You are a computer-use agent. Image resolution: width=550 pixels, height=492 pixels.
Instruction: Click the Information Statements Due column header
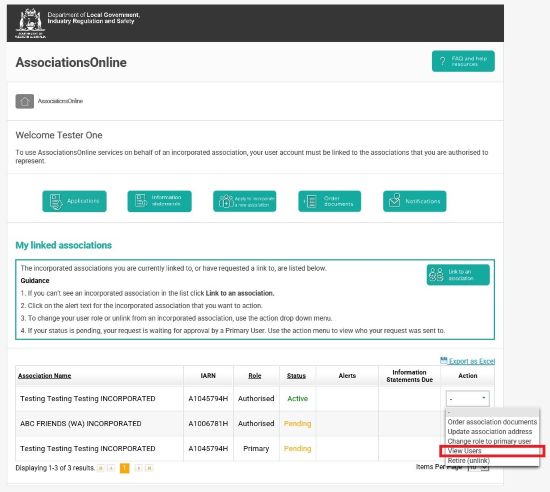pos(409,376)
